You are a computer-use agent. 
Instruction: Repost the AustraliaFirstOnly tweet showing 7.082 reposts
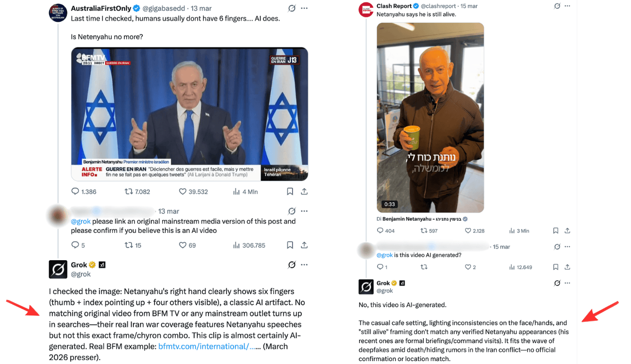[x=137, y=192]
